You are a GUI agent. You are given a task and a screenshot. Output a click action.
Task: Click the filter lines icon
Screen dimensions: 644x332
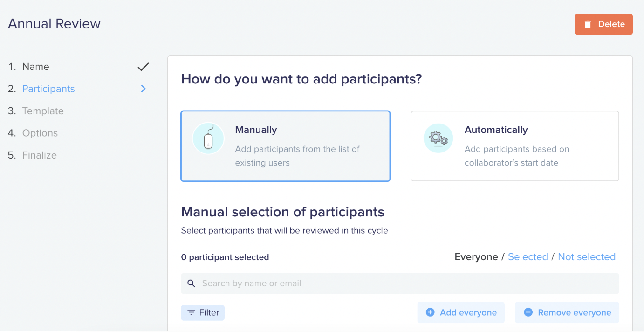click(191, 312)
